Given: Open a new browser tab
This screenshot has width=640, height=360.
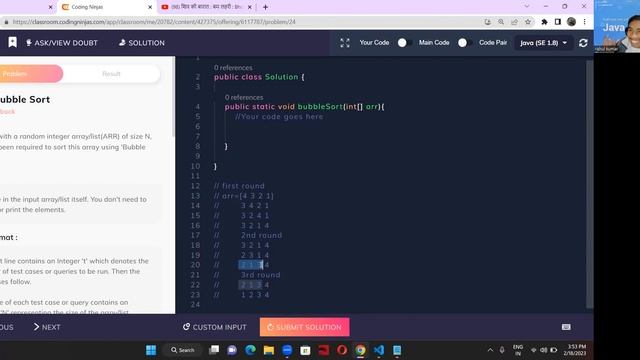Looking at the screenshot, I should 265,7.
